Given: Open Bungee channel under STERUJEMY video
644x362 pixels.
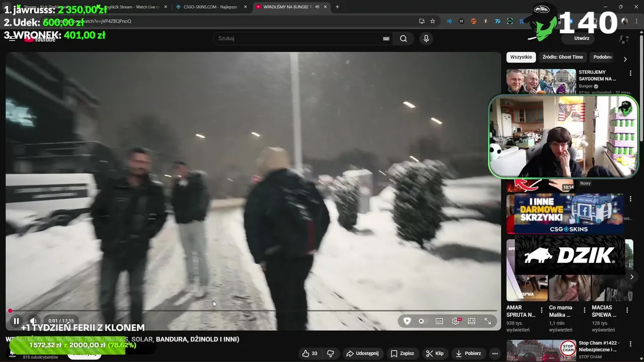Looking at the screenshot, I should 585,86.
